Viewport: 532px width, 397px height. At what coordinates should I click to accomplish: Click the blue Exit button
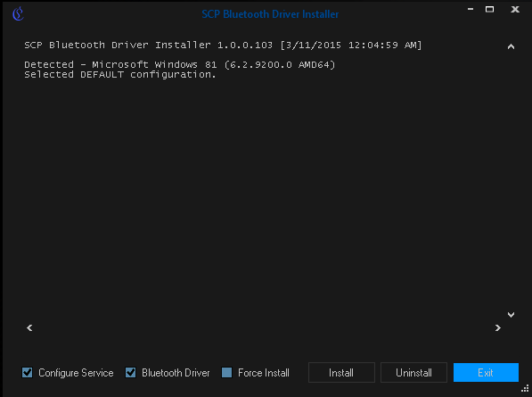click(486, 373)
